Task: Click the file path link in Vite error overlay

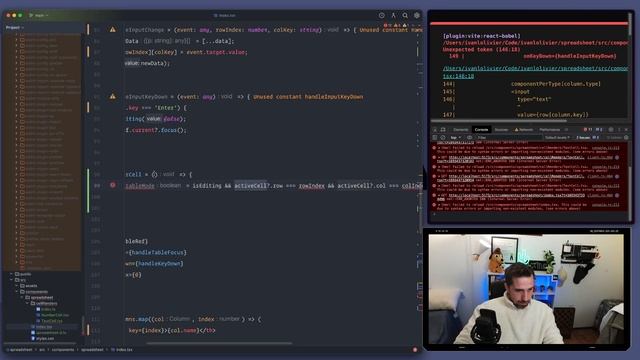Action: [536, 72]
